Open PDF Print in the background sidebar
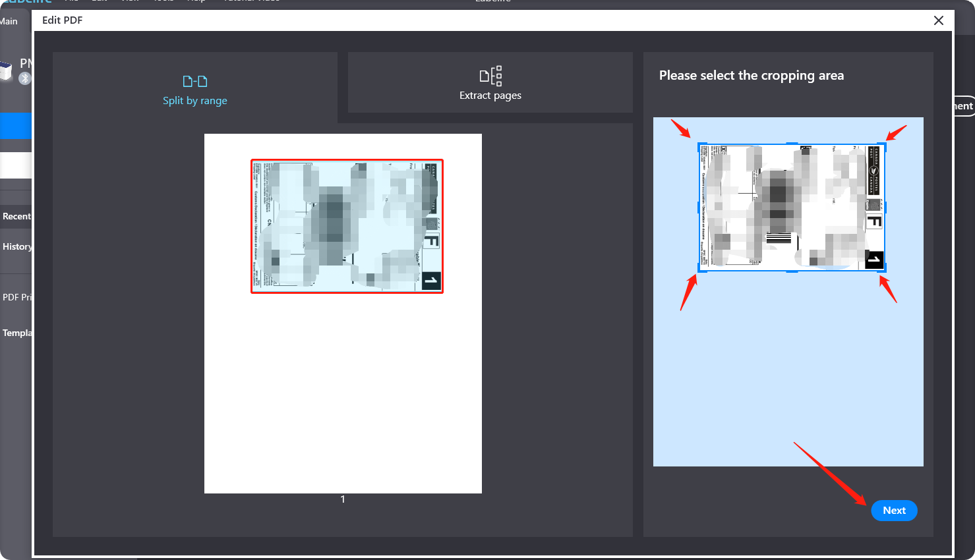The height and width of the screenshot is (560, 975). [16, 297]
